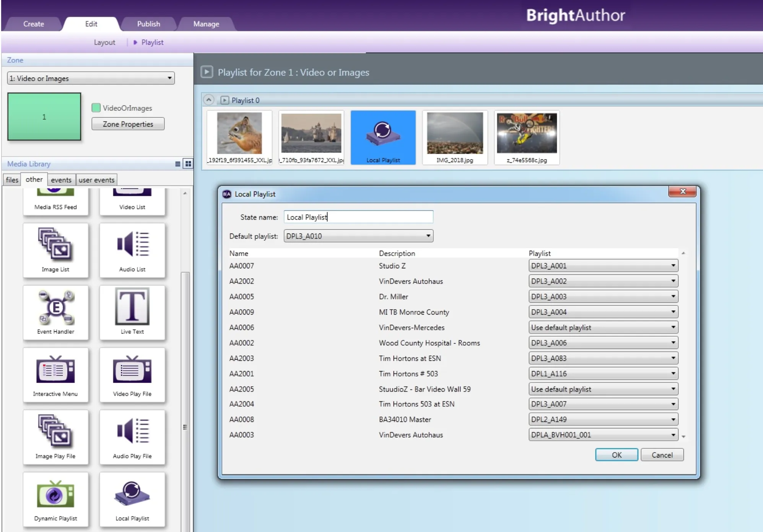Click the Playlist column header
The image size is (763, 532).
tap(540, 253)
